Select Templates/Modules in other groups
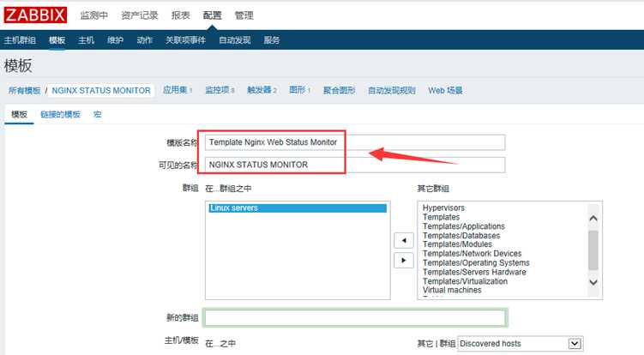Viewport: 644px width, 355px height. coord(457,244)
